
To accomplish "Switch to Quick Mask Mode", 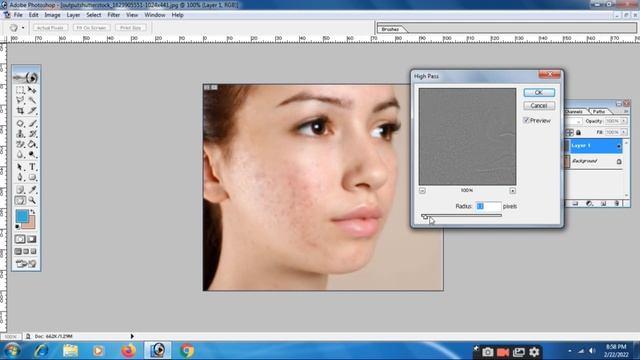I will 32,239.
